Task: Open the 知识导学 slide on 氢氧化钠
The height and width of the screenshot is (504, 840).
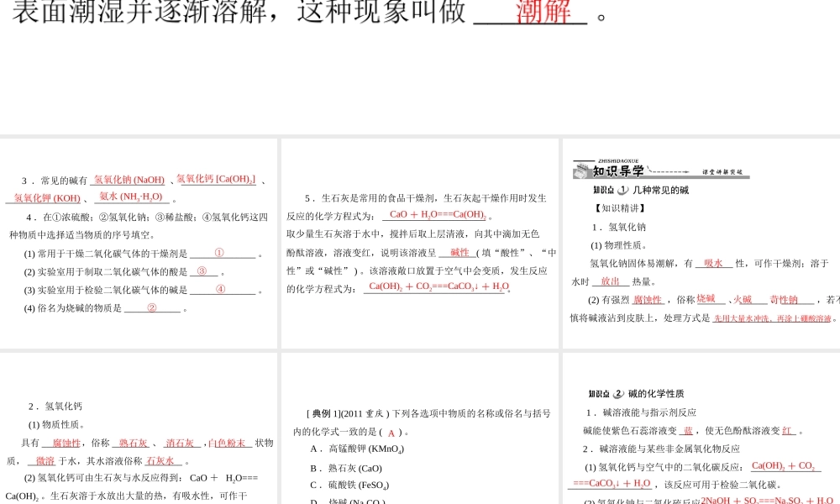Action: point(701,244)
